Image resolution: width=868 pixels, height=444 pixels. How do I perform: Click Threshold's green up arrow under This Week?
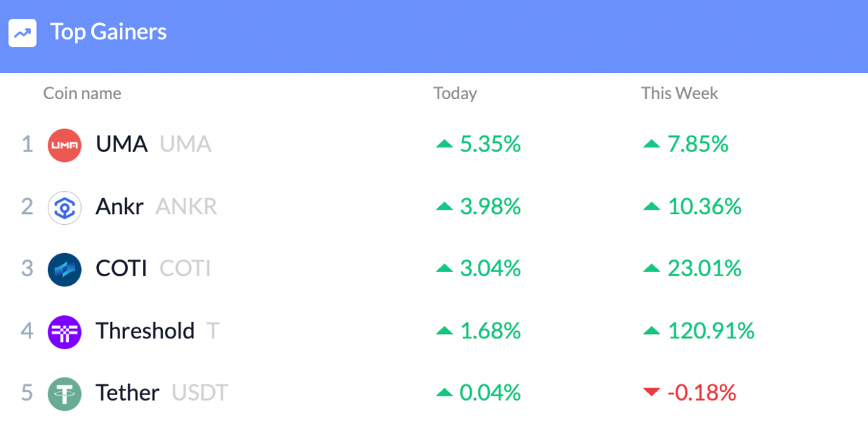651,331
